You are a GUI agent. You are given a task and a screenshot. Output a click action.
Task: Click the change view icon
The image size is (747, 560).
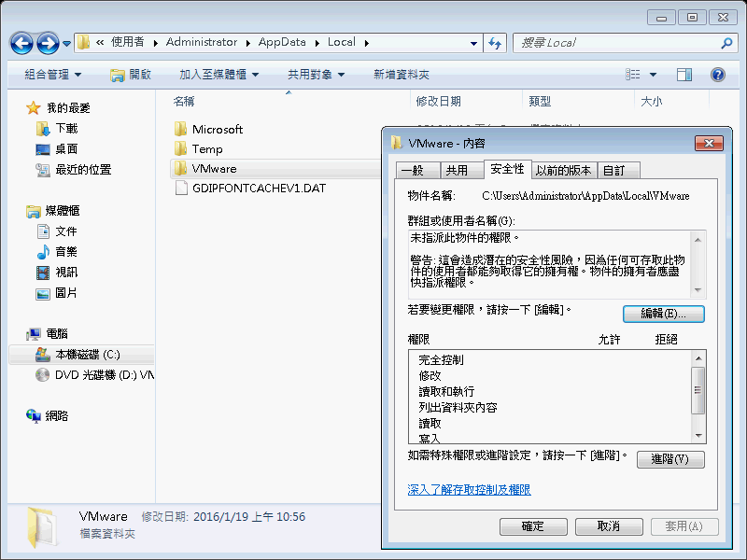click(633, 75)
